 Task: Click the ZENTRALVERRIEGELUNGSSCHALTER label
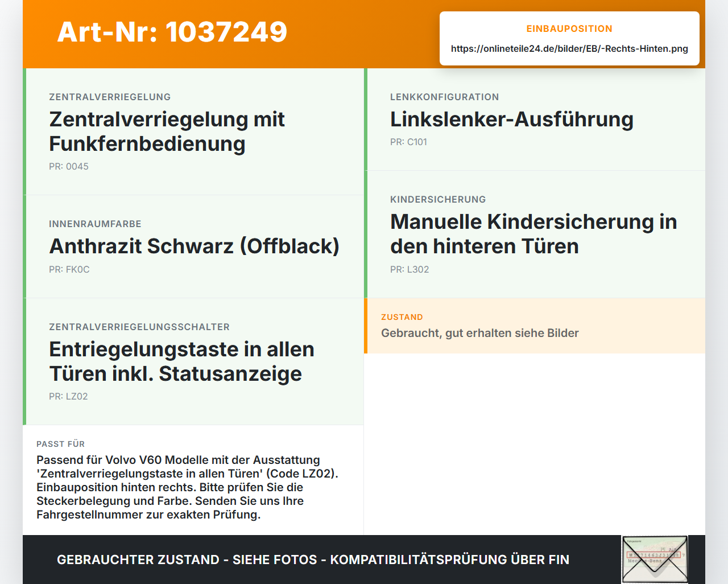139,327
